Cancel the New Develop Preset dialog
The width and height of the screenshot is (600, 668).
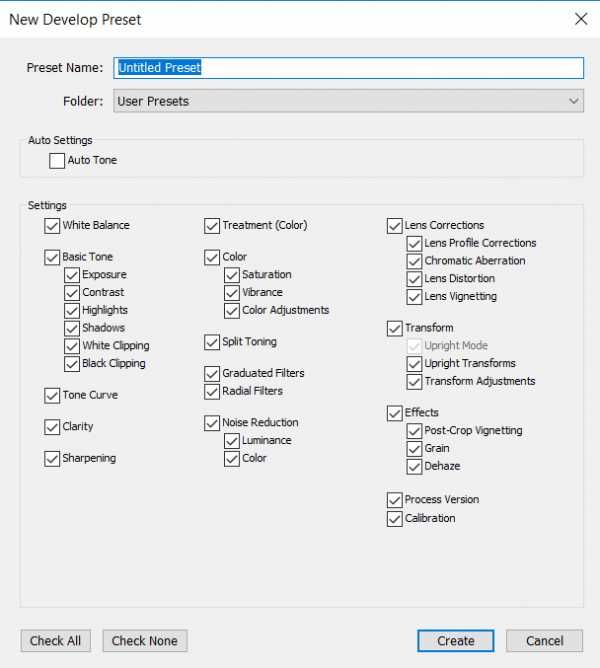coord(545,641)
